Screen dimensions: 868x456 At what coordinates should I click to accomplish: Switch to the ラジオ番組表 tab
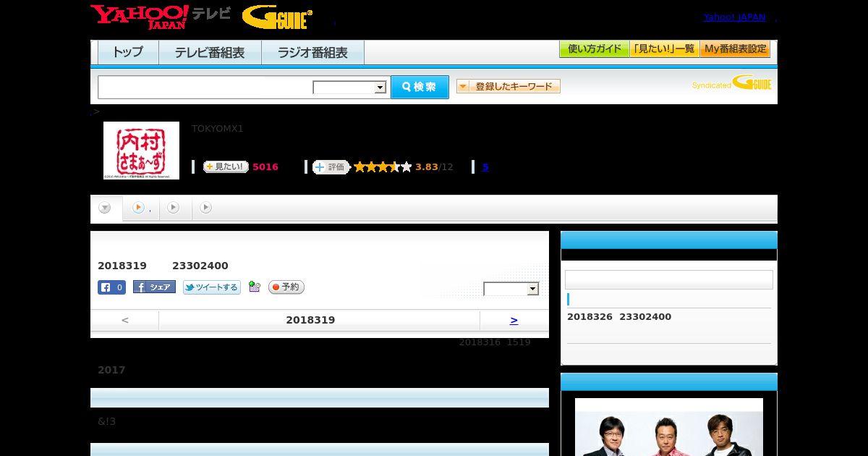312,52
